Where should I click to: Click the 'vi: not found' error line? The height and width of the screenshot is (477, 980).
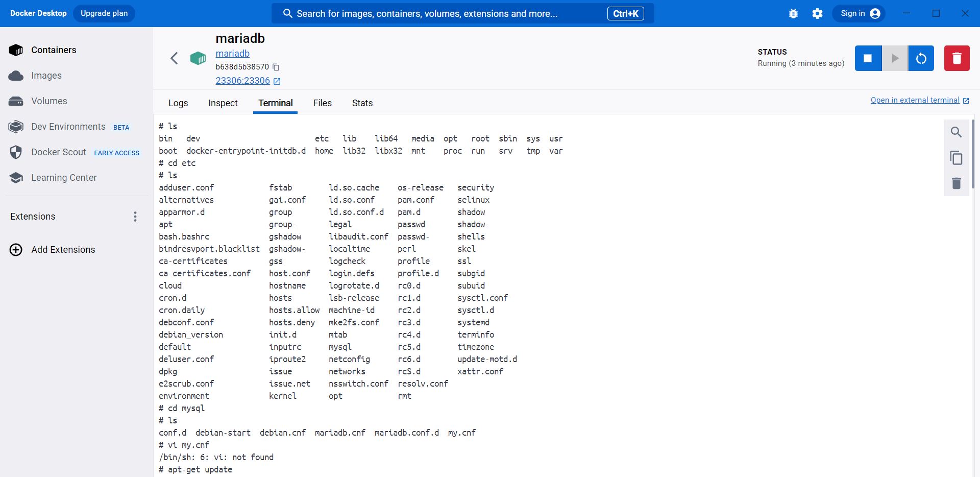(216, 457)
